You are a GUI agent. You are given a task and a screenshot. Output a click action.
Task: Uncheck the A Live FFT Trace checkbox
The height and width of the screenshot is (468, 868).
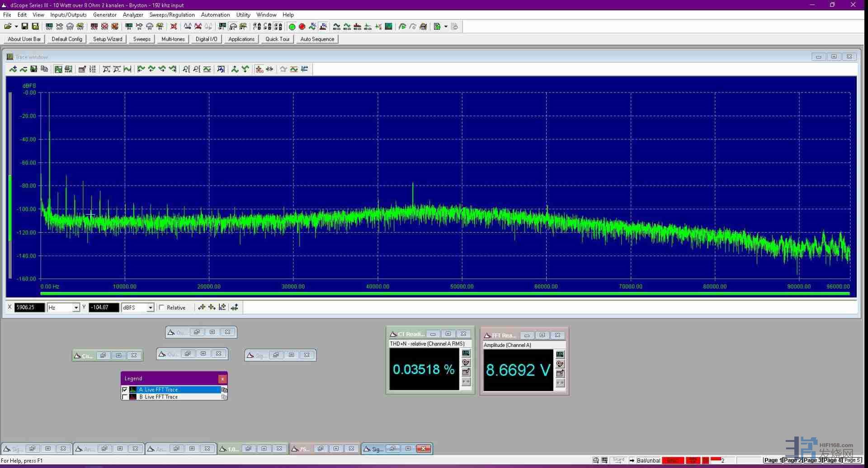tap(125, 389)
